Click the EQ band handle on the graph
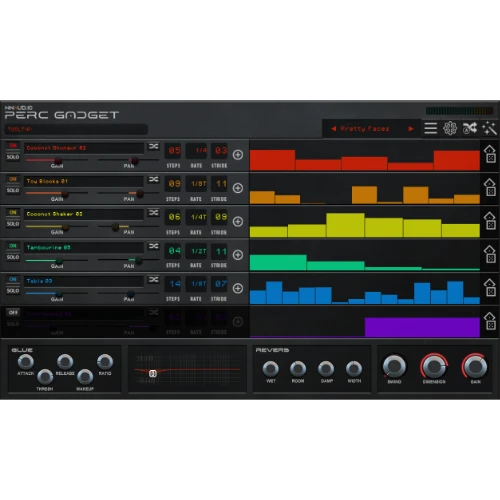 (153, 374)
